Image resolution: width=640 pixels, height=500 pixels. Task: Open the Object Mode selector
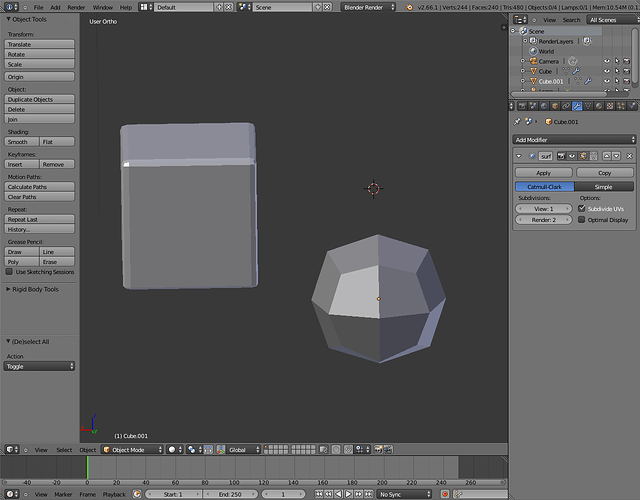pyautogui.click(x=132, y=449)
